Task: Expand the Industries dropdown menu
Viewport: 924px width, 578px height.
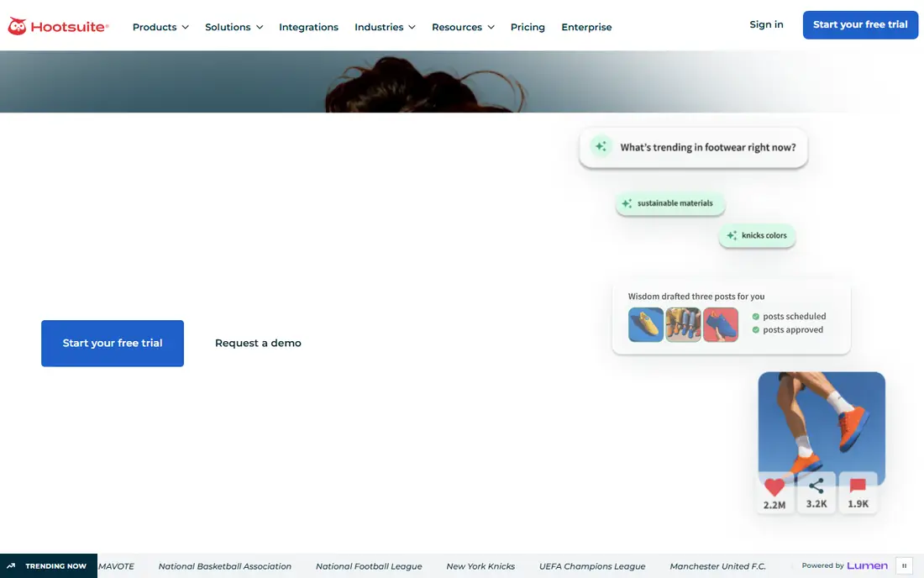Action: pos(385,27)
